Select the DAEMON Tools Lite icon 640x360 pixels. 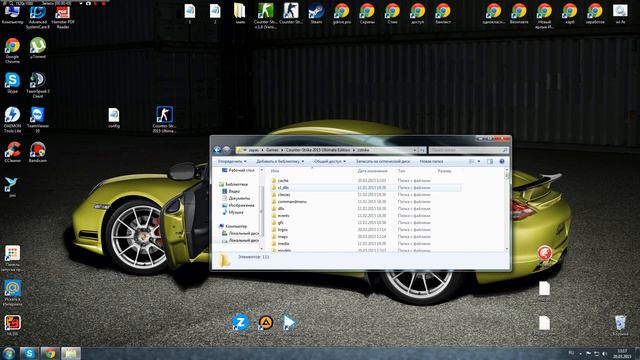pyautogui.click(x=12, y=120)
